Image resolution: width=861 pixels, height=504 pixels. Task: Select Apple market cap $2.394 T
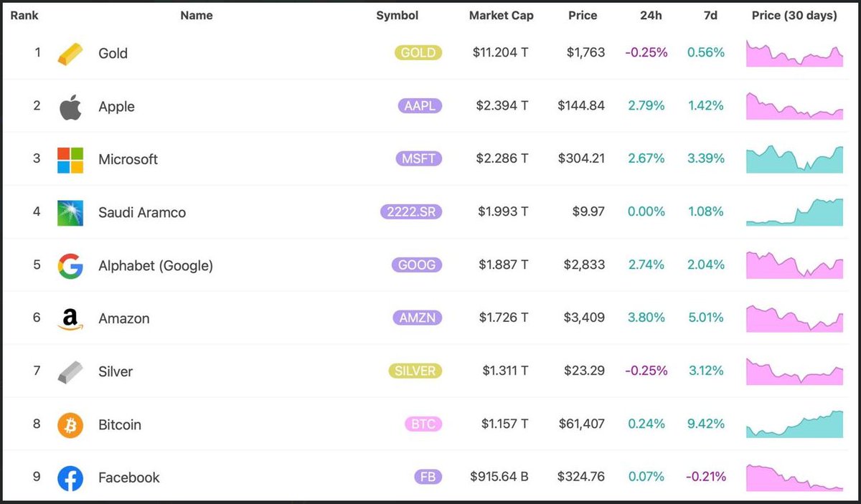click(x=502, y=105)
